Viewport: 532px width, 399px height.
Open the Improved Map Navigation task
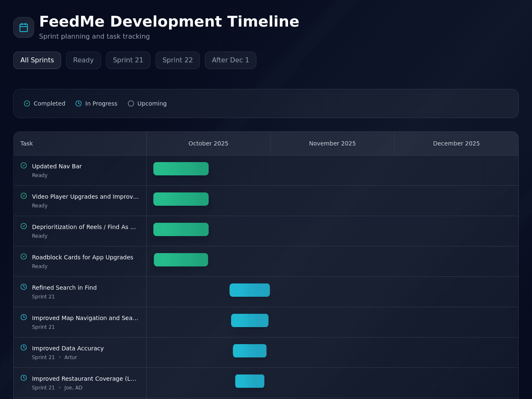(x=85, y=318)
